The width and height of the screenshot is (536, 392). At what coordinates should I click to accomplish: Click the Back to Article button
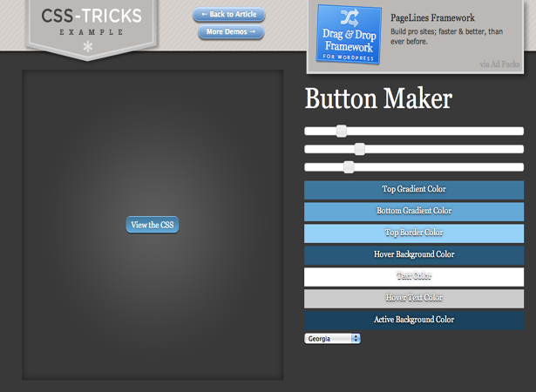click(229, 14)
